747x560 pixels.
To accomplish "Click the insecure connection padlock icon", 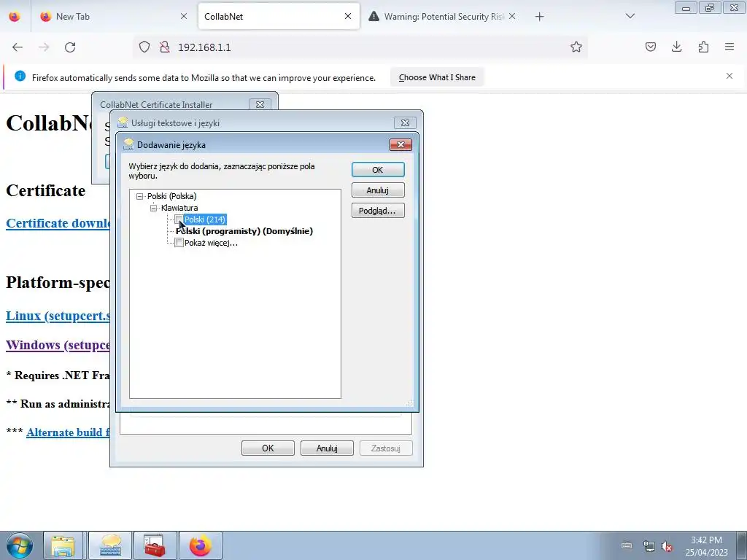I will (165, 47).
